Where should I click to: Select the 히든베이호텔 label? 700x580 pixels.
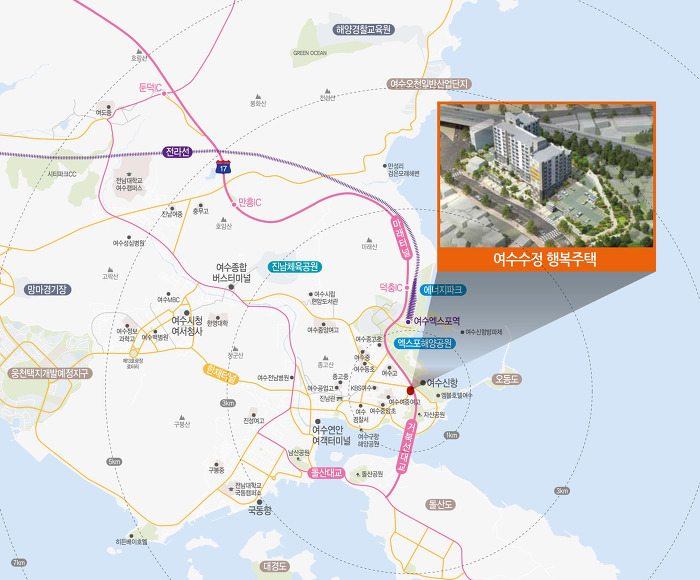(x=131, y=541)
